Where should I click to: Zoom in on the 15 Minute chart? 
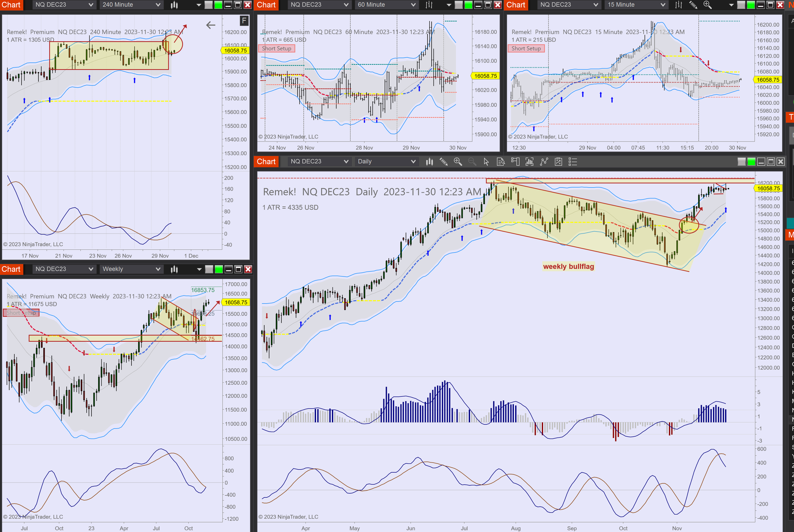tap(707, 5)
